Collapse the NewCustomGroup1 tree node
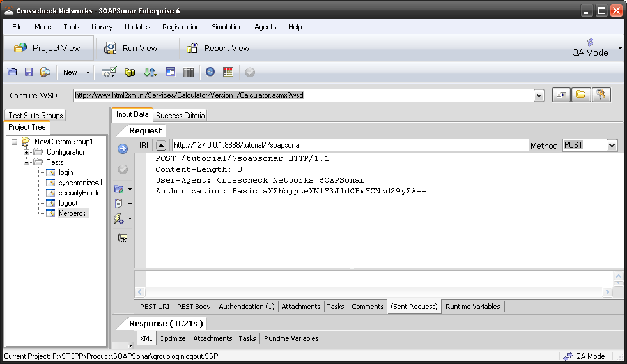 [15, 142]
